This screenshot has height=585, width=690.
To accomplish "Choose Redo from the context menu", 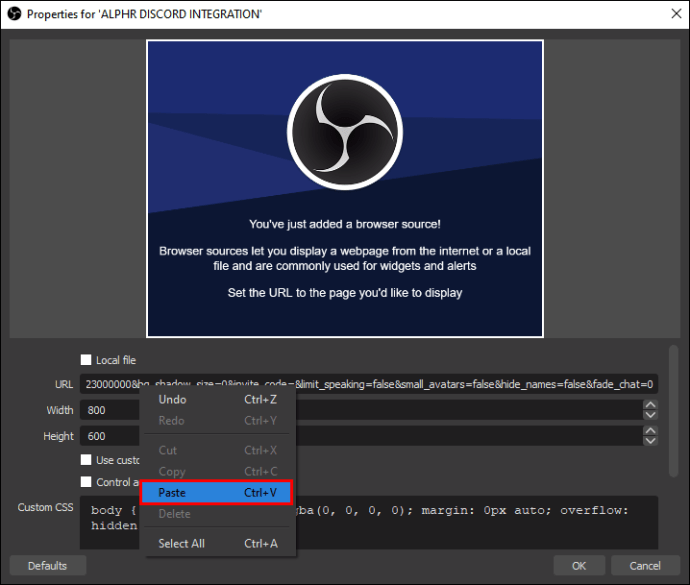I will pos(217,421).
